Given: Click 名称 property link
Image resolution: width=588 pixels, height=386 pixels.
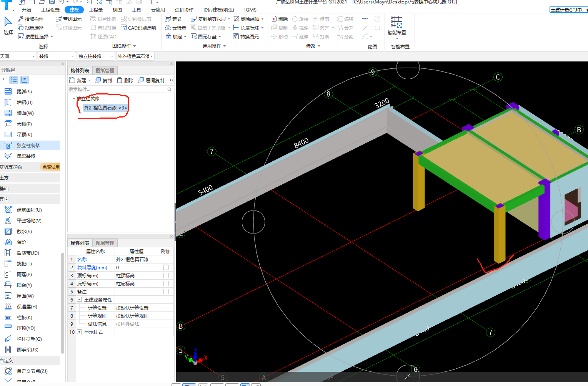Looking at the screenshot, I should coord(82,259).
